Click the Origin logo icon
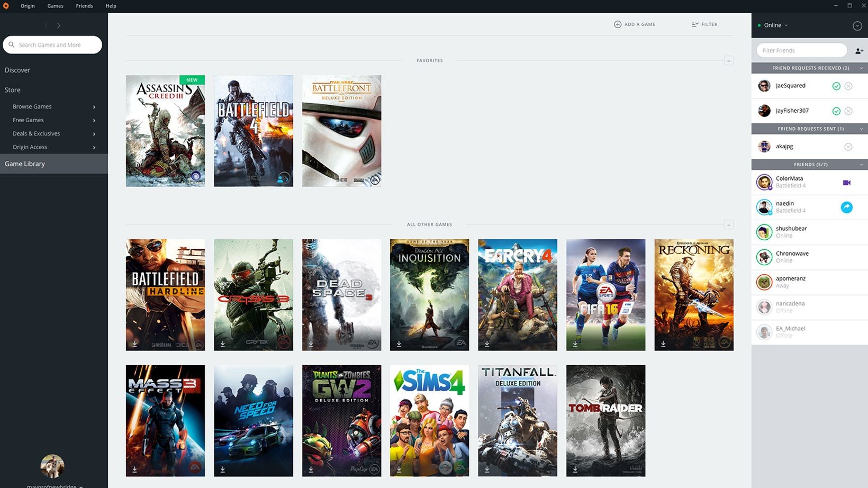This screenshot has height=488, width=868. (x=6, y=6)
